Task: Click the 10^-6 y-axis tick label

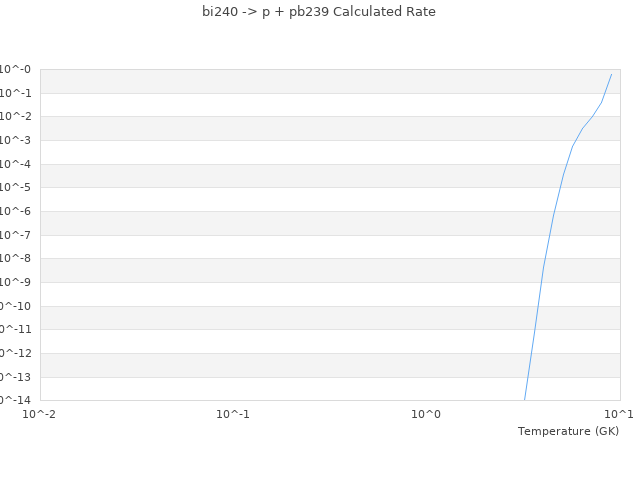Action: [x=16, y=212]
